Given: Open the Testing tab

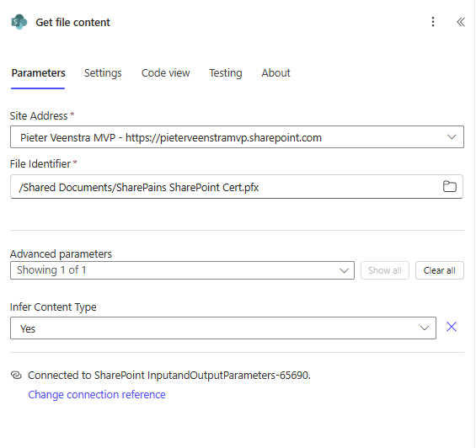Looking at the screenshot, I should [226, 73].
